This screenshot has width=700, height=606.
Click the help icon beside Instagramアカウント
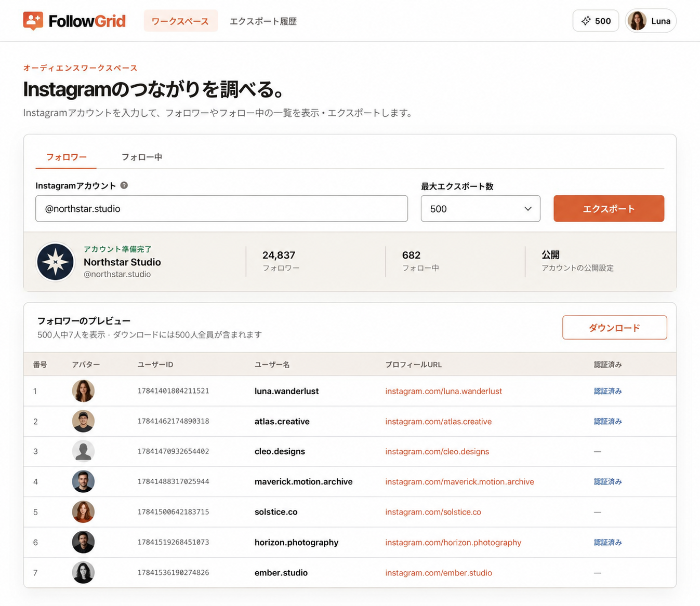(124, 185)
